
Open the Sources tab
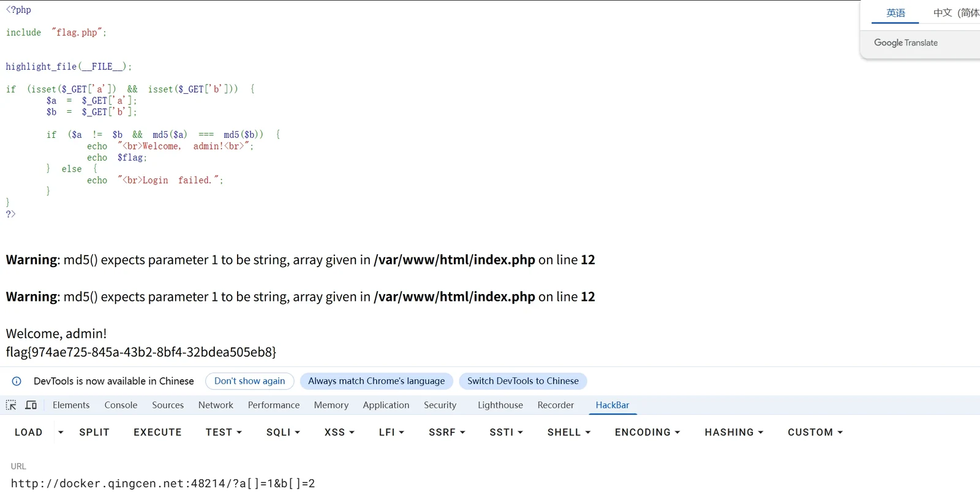point(168,405)
